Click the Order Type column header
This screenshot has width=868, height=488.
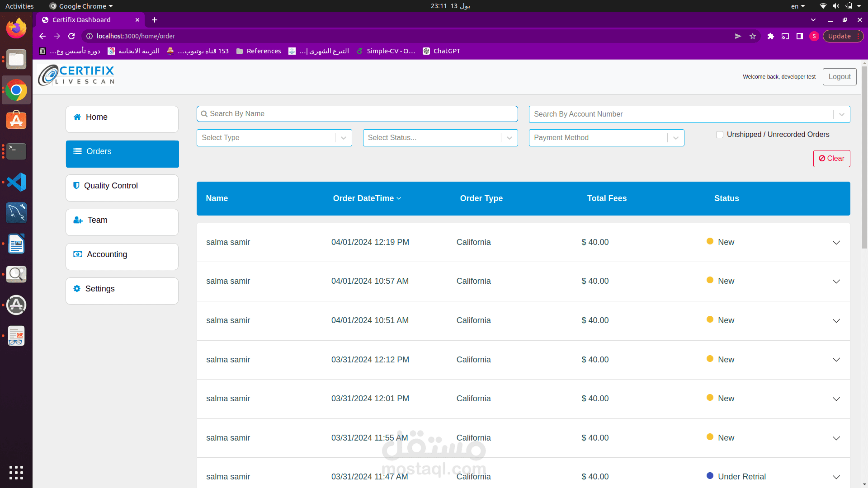pyautogui.click(x=481, y=198)
